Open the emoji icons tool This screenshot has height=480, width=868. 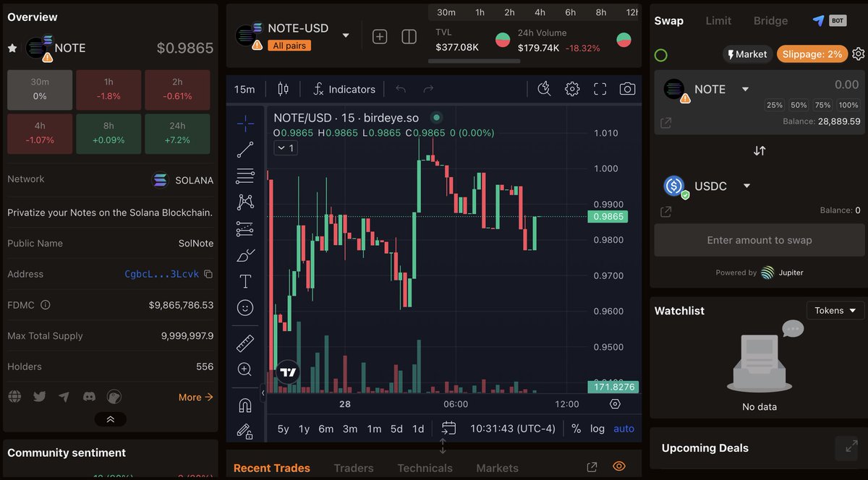[245, 308]
